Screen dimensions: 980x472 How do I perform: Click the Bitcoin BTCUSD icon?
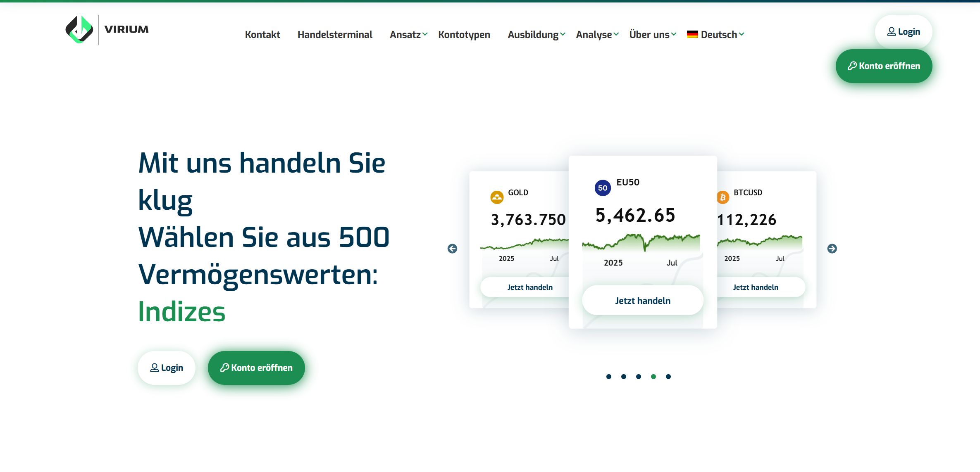coord(723,197)
